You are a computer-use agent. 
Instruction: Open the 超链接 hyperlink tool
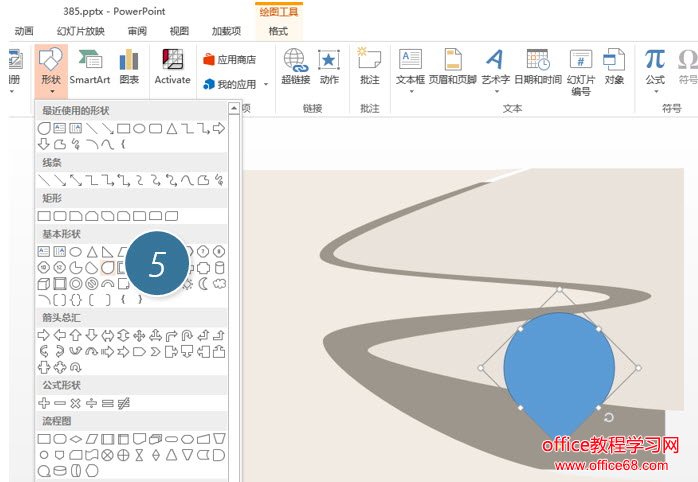(295, 66)
